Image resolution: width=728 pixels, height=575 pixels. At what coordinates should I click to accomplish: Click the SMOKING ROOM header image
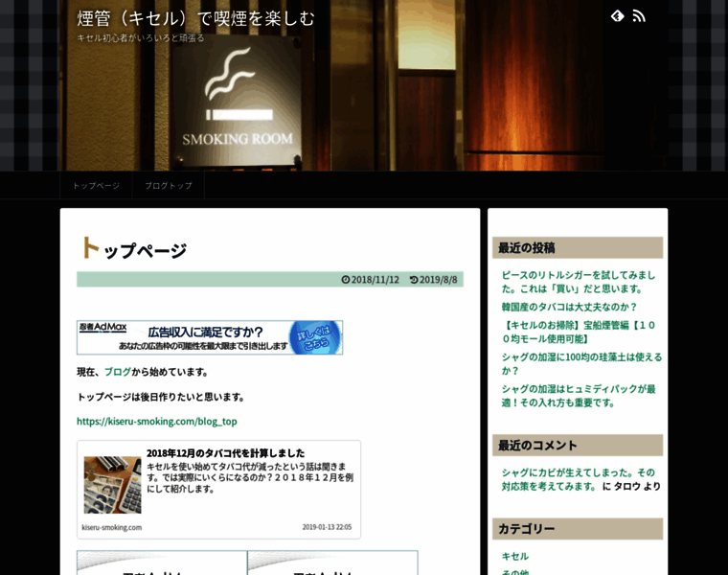(364, 85)
